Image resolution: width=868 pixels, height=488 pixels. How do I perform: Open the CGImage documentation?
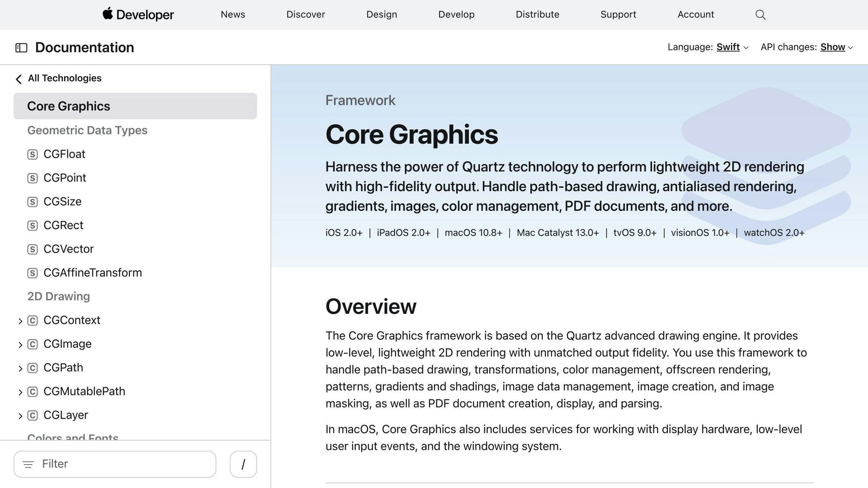pyautogui.click(x=67, y=344)
